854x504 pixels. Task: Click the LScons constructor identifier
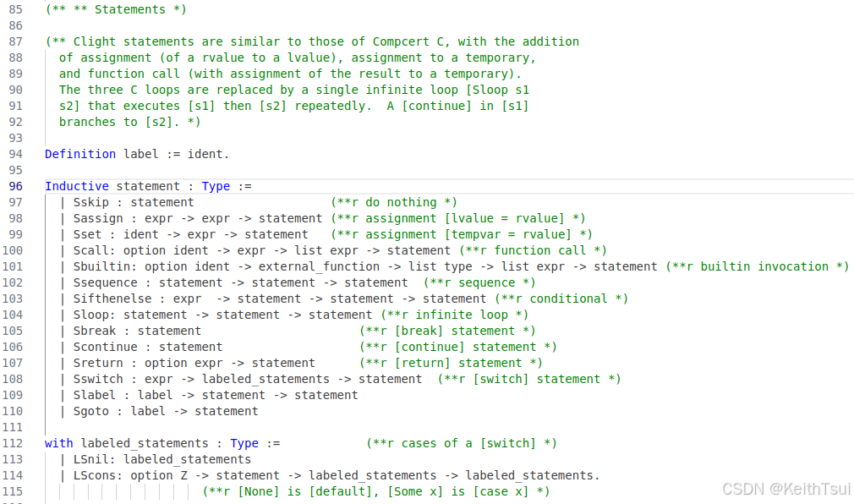point(95,475)
